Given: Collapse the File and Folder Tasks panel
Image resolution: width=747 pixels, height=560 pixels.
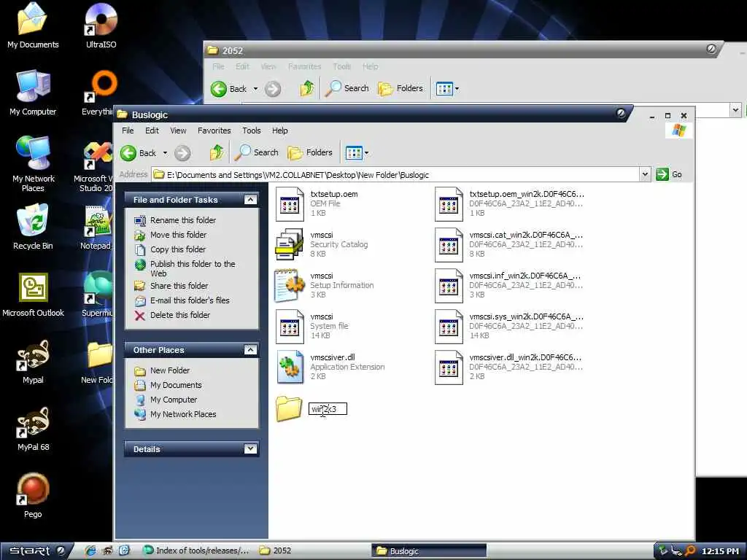Looking at the screenshot, I should (250, 200).
